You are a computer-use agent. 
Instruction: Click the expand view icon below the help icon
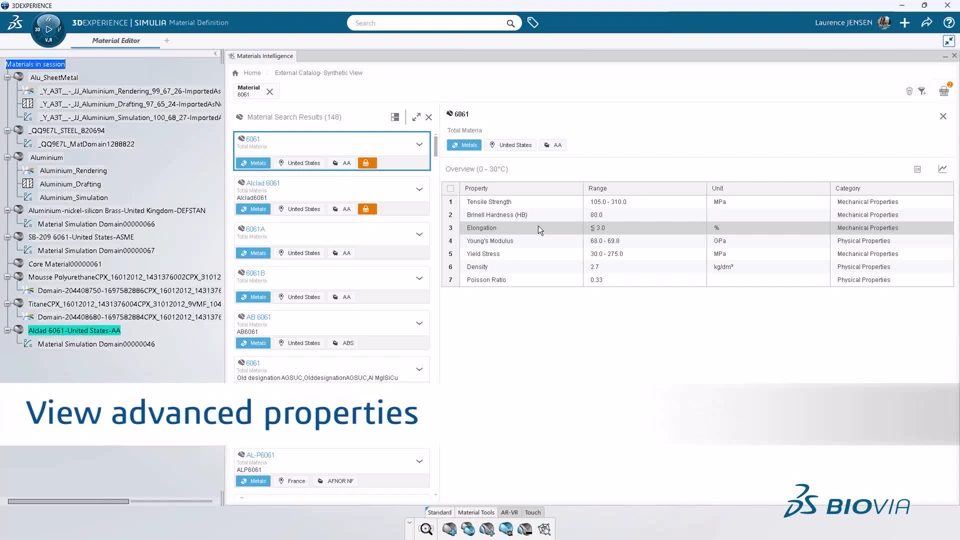click(949, 40)
